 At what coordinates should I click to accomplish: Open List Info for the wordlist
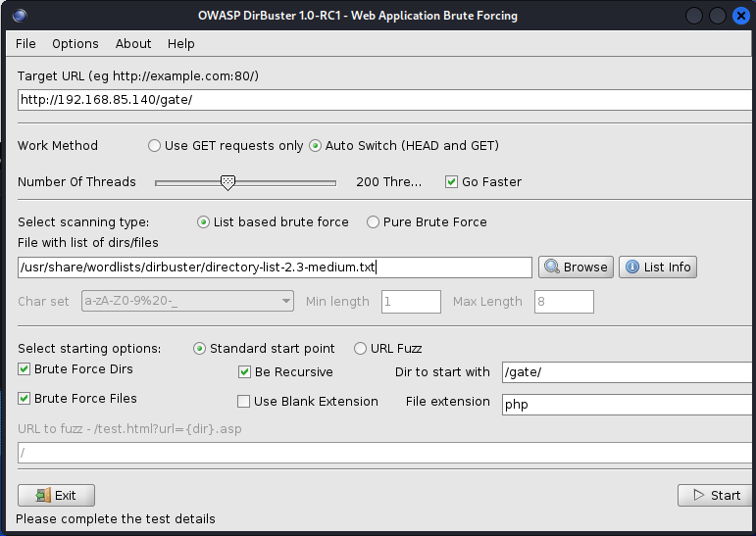point(657,267)
